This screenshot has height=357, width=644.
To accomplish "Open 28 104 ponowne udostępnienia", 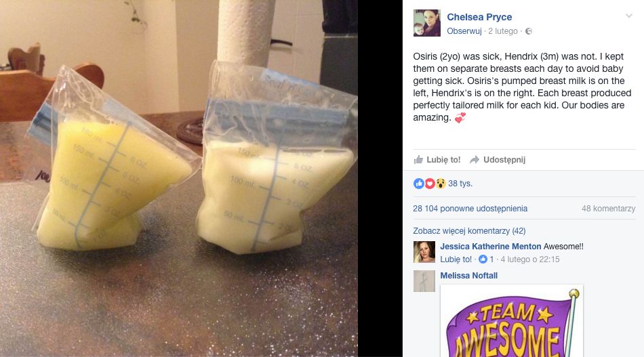I will (470, 209).
